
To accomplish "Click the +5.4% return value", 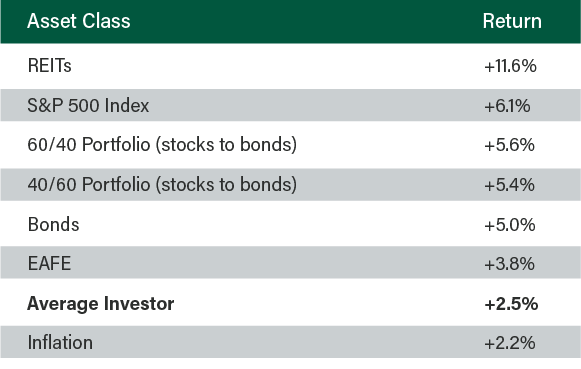I will [x=509, y=184].
